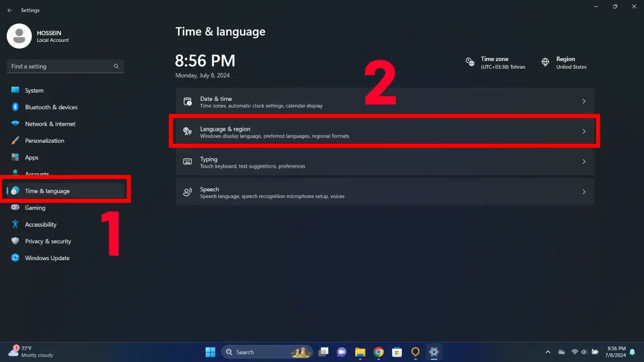Go back using the back arrow
644x362 pixels.
(x=10, y=10)
